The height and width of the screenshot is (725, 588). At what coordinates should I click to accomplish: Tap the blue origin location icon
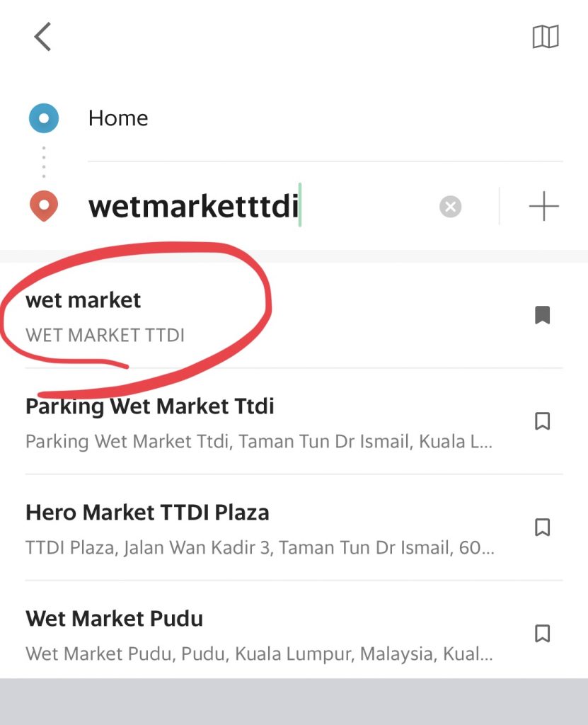pos(44,118)
